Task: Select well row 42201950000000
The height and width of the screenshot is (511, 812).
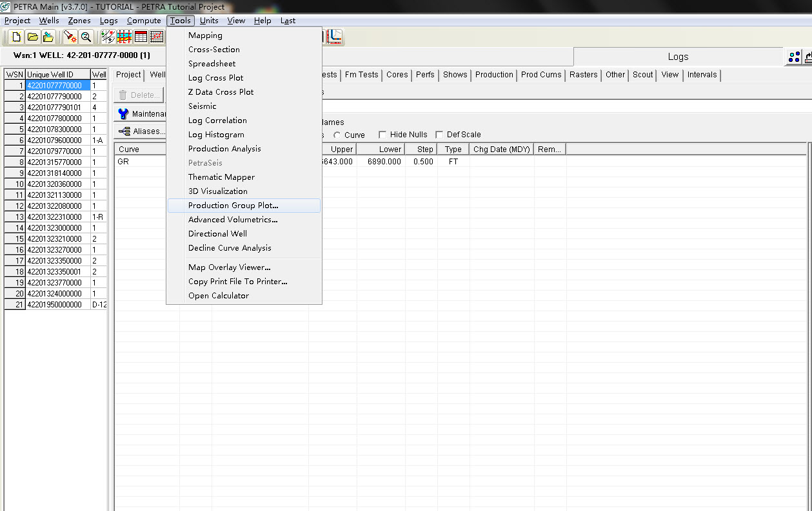Action: [58, 305]
